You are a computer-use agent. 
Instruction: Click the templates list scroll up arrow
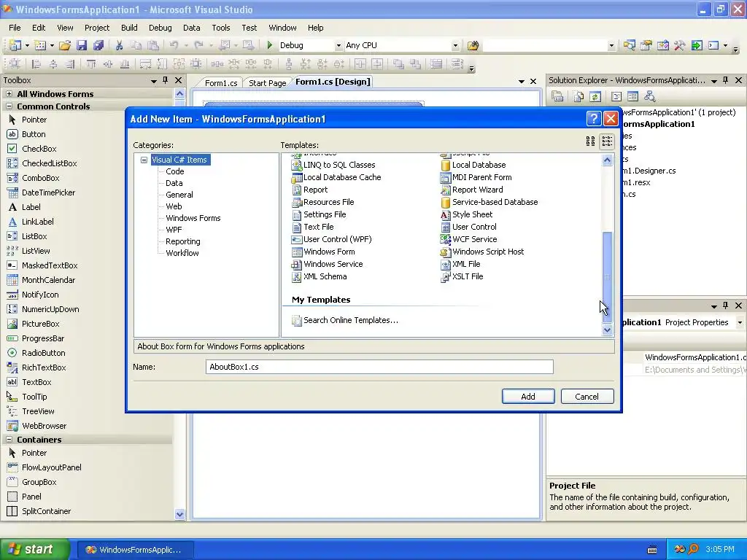click(x=607, y=160)
